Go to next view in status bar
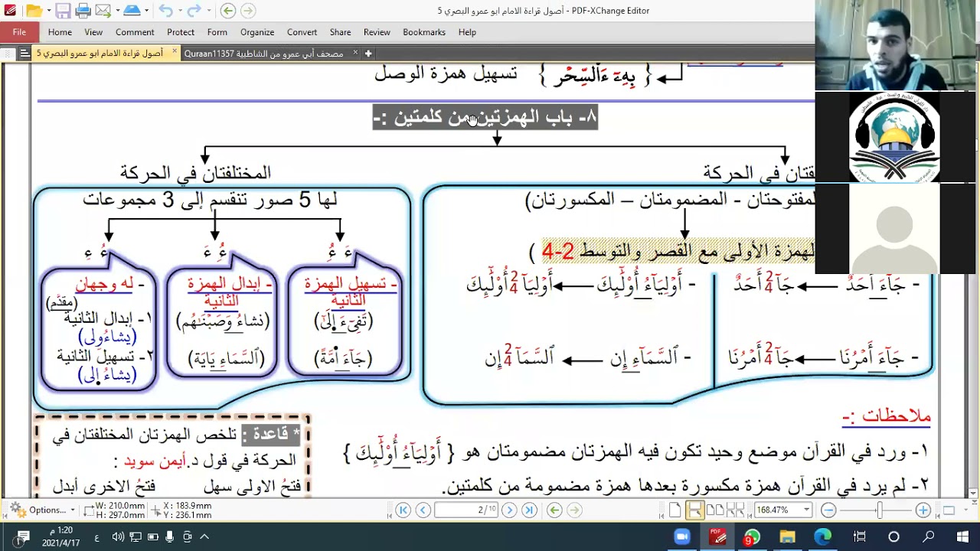 point(574,510)
